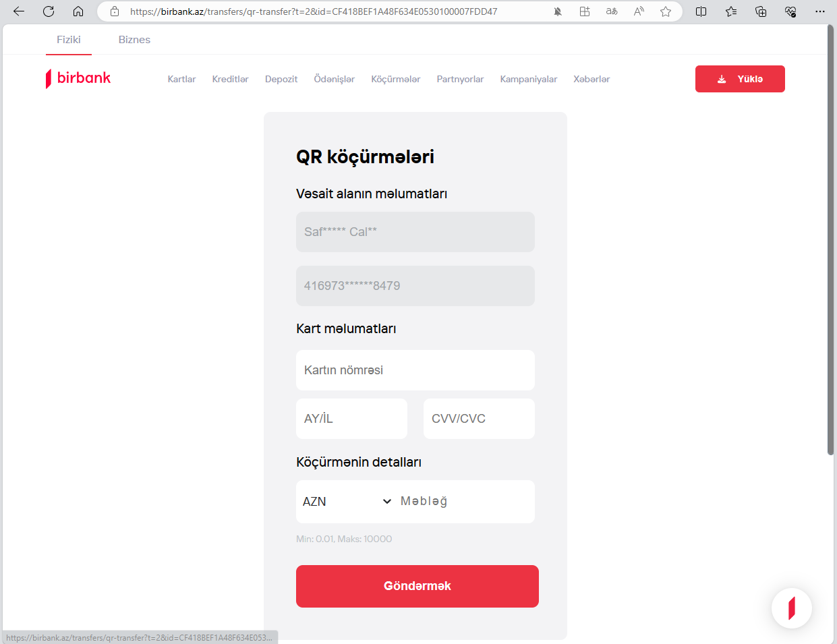Image resolution: width=837 pixels, height=644 pixels.
Task: Open the Kartlar menu item
Action: pyautogui.click(x=181, y=79)
